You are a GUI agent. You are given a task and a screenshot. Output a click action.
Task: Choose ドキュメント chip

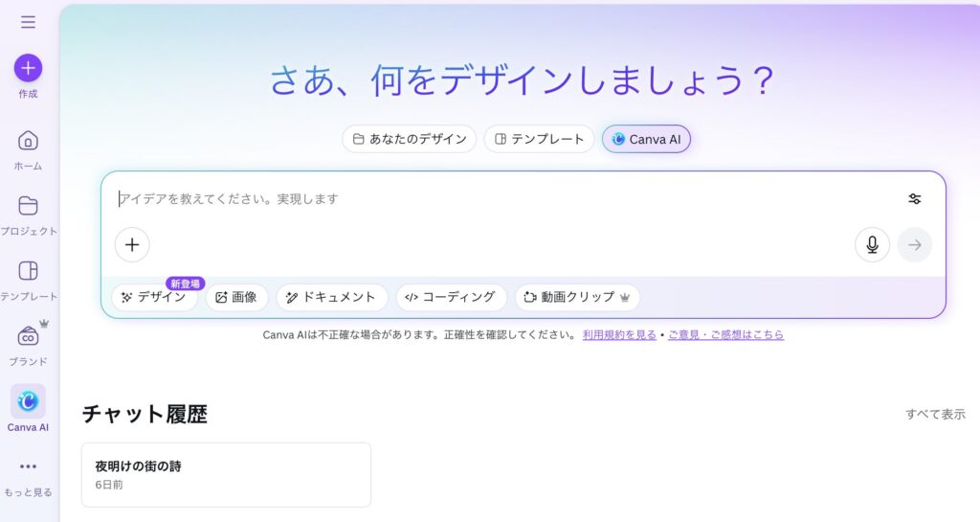[331, 297]
